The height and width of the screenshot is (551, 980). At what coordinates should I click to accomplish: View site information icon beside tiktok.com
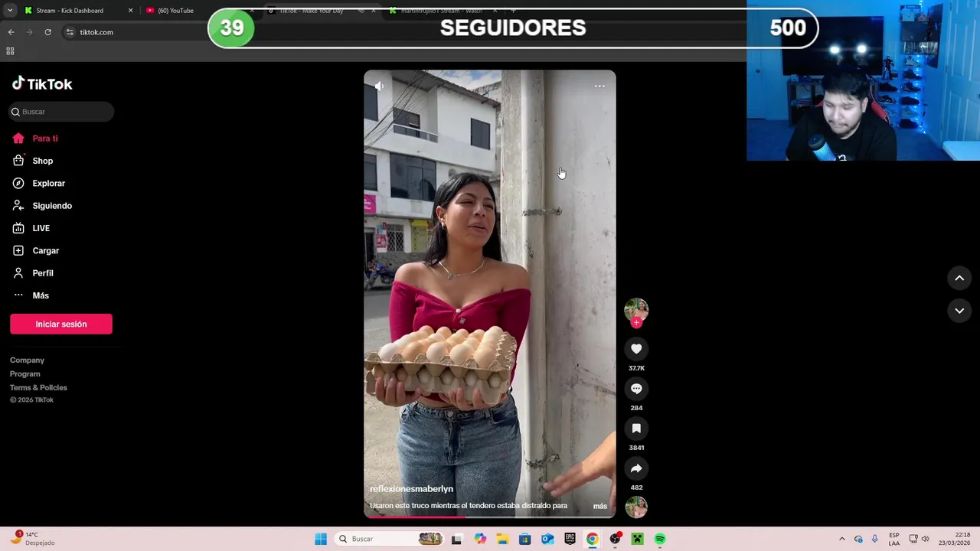[70, 32]
